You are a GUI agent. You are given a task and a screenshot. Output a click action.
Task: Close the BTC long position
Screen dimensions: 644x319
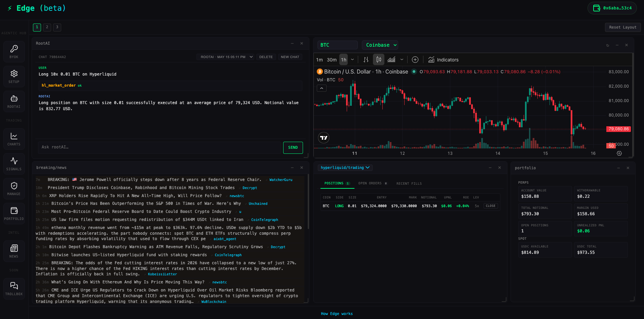[491, 206]
